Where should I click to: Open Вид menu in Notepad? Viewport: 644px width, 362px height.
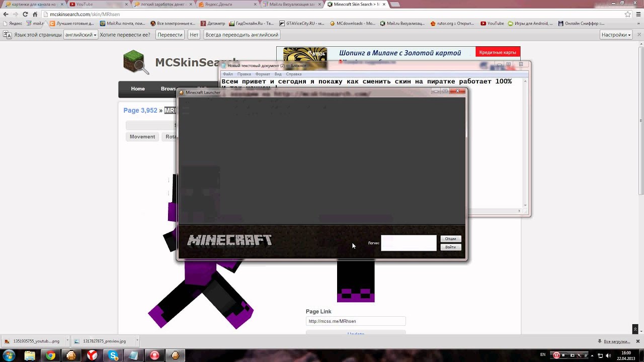point(278,74)
